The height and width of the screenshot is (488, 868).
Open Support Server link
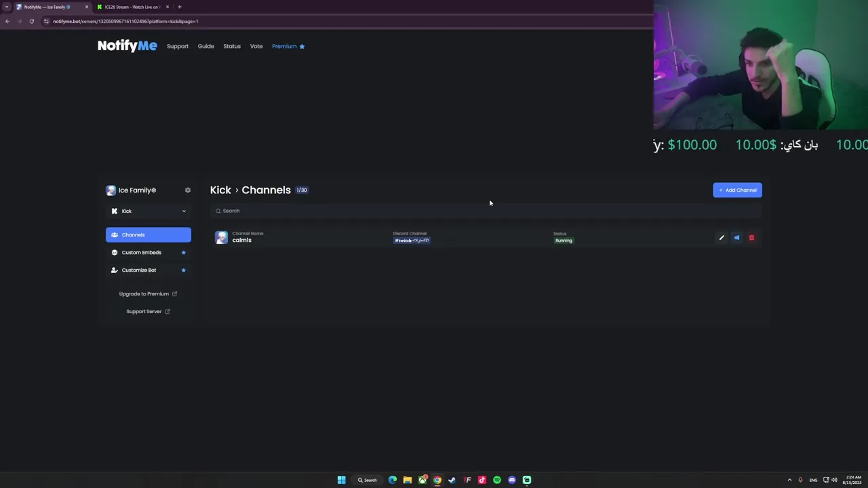pos(148,312)
